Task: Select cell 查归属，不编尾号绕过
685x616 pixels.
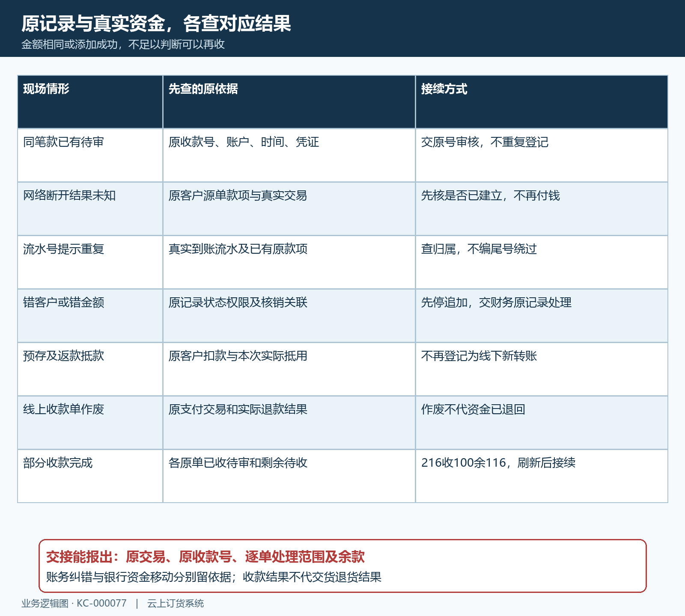Action: pyautogui.click(x=542, y=262)
